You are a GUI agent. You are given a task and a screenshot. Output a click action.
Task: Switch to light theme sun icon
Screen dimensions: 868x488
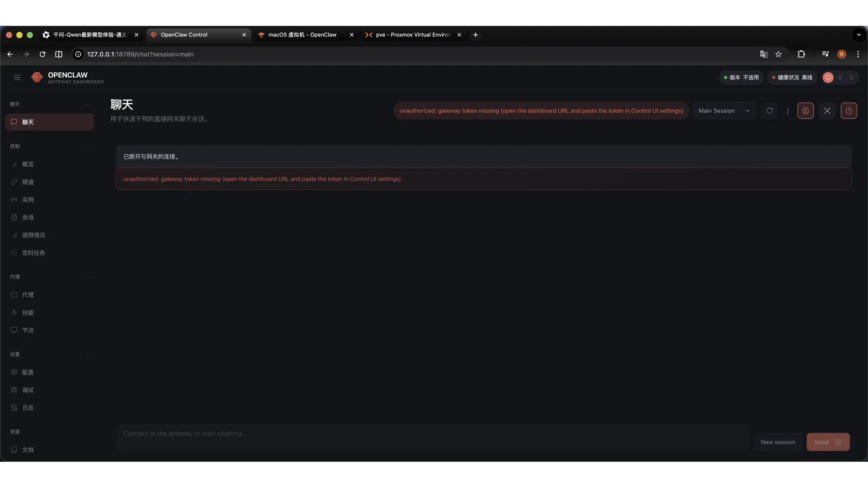840,77
